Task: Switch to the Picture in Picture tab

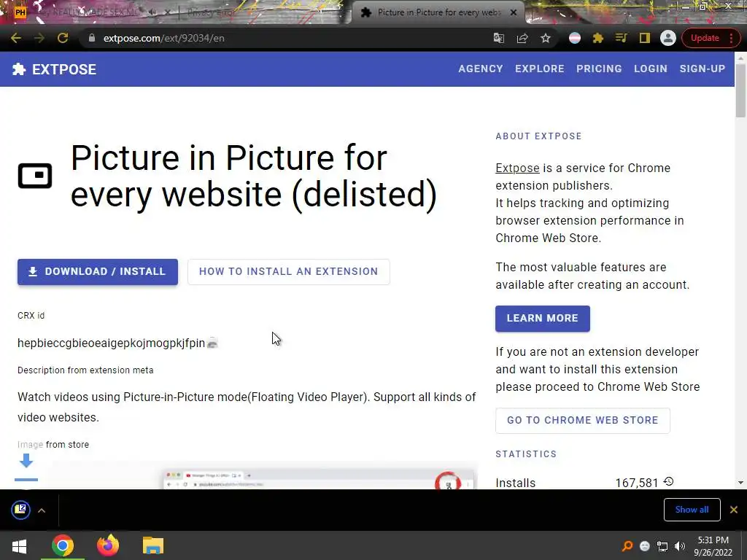Action: 438,13
